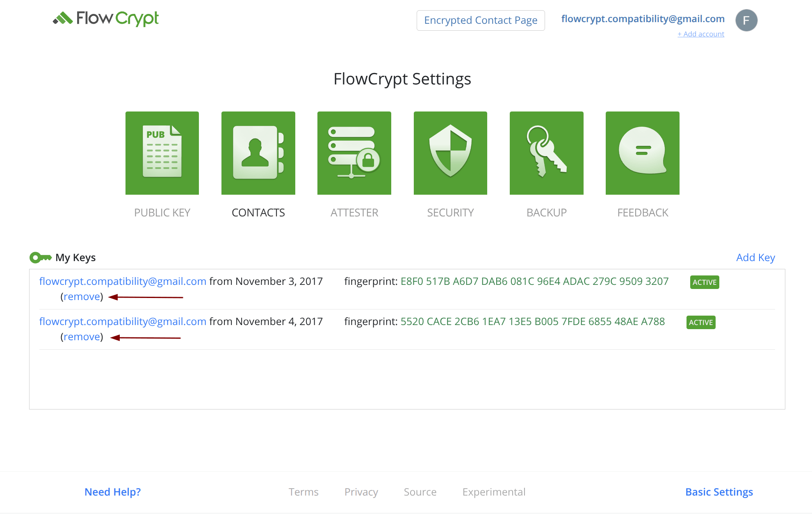Remove the November 3, 2017 key
This screenshot has width=812, height=514.
[82, 296]
